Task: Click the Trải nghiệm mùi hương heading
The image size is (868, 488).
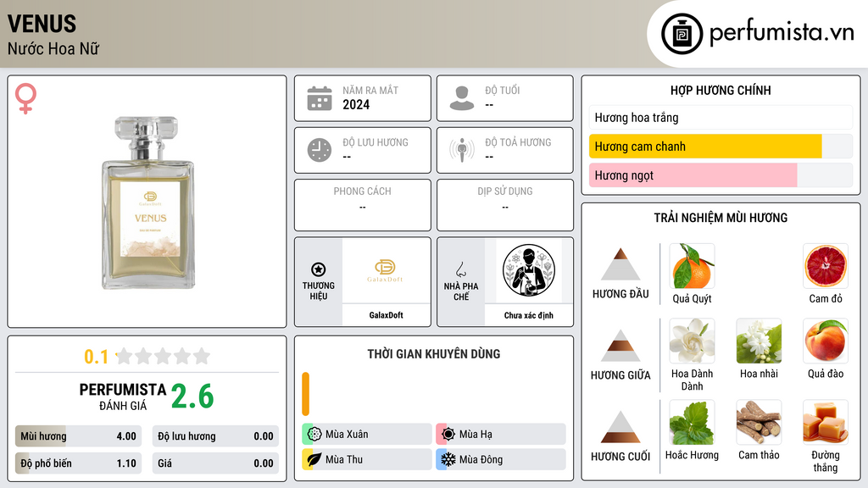Action: (x=721, y=218)
